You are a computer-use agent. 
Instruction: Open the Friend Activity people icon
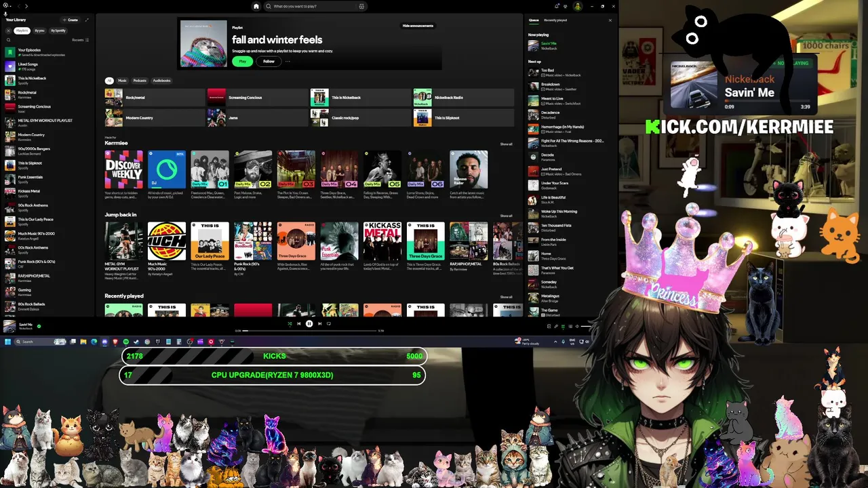(x=566, y=6)
